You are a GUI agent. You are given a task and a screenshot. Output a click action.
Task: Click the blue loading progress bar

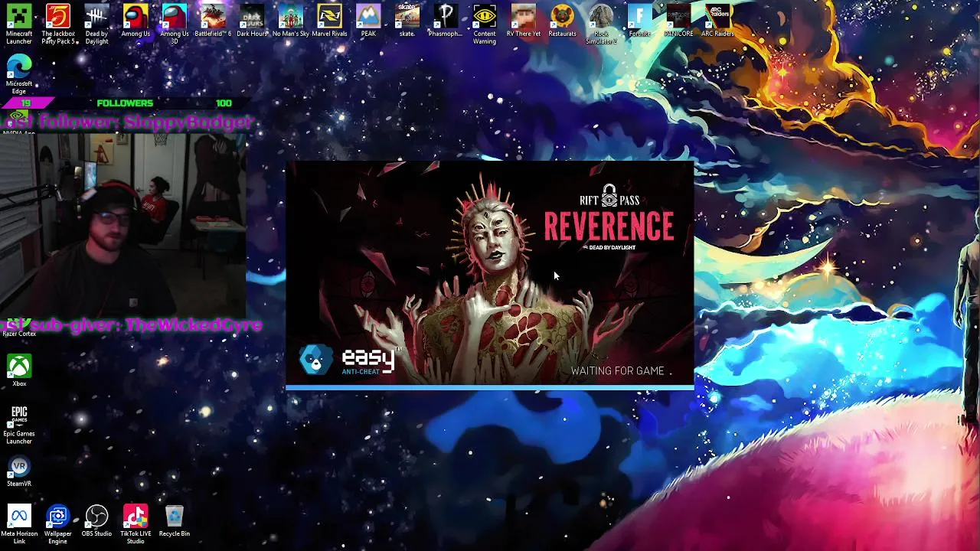[490, 388]
